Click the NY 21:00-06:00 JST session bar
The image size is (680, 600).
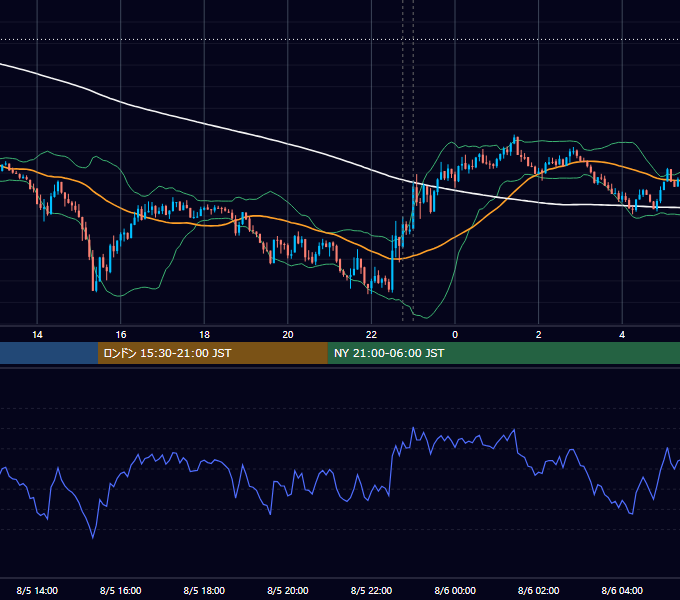pos(503,353)
